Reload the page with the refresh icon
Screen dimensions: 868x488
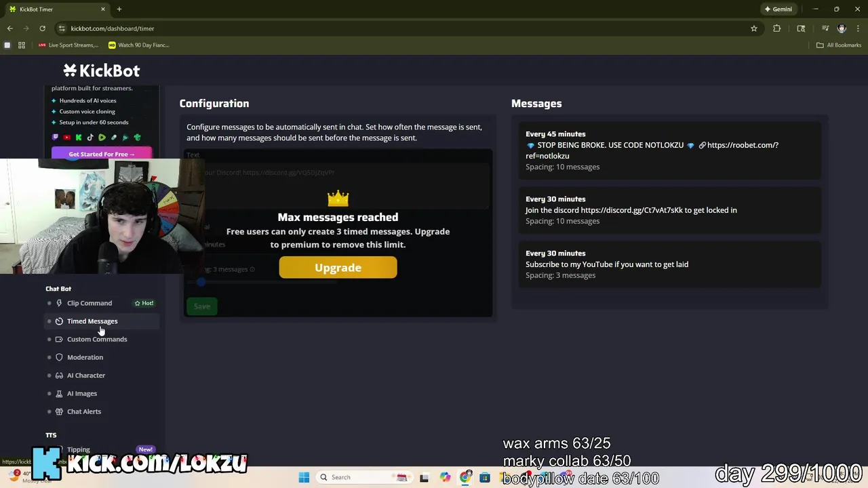pos(42,28)
